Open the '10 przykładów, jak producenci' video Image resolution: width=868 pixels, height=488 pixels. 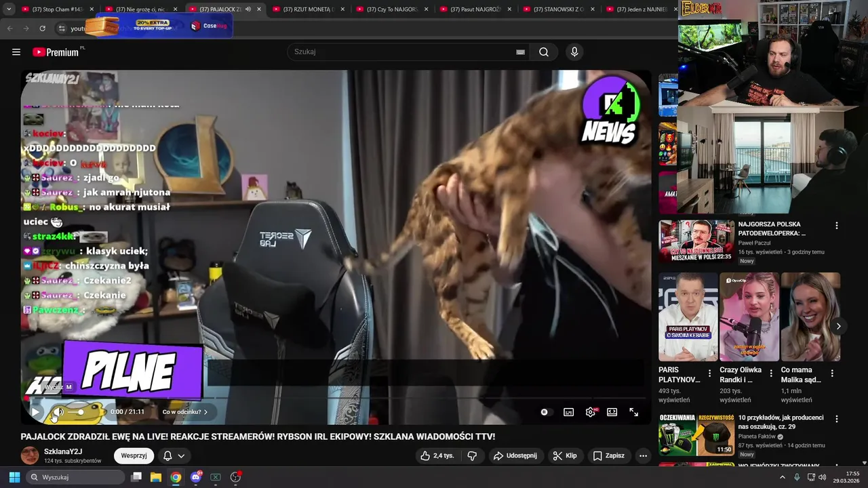[x=781, y=422]
